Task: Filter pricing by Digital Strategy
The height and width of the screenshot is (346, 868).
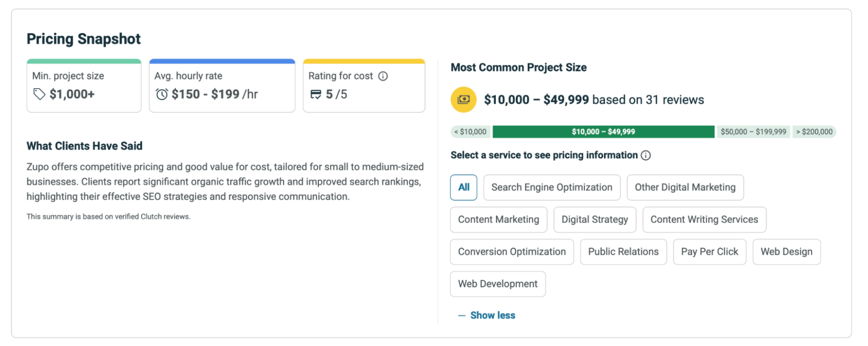Action: tap(594, 219)
